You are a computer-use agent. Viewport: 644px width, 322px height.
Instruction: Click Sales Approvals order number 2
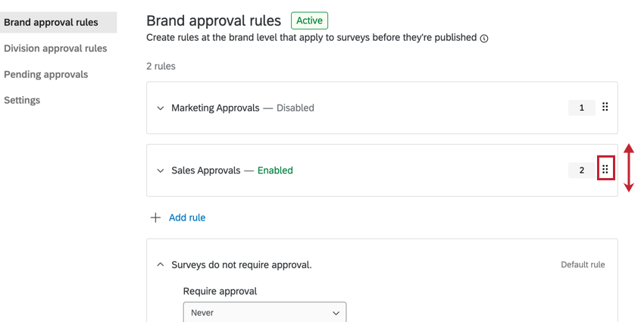coord(582,170)
